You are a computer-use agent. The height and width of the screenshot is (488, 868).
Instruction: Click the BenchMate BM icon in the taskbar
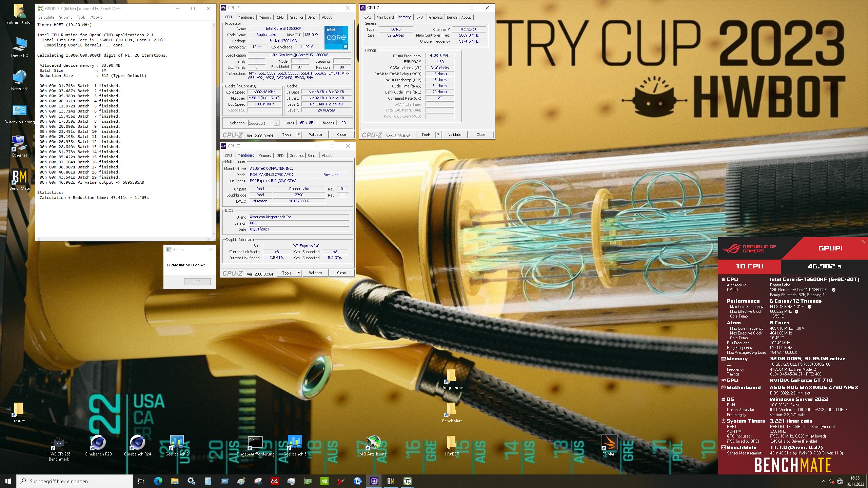391,481
